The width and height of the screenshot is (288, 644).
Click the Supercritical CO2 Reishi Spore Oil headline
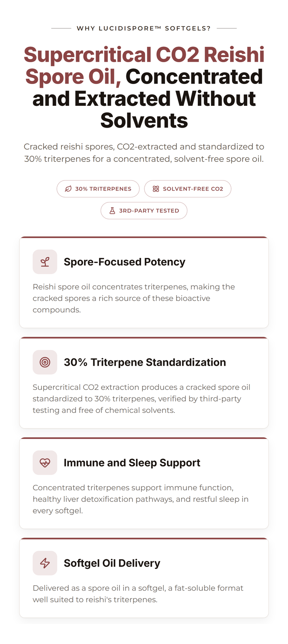coord(144,87)
